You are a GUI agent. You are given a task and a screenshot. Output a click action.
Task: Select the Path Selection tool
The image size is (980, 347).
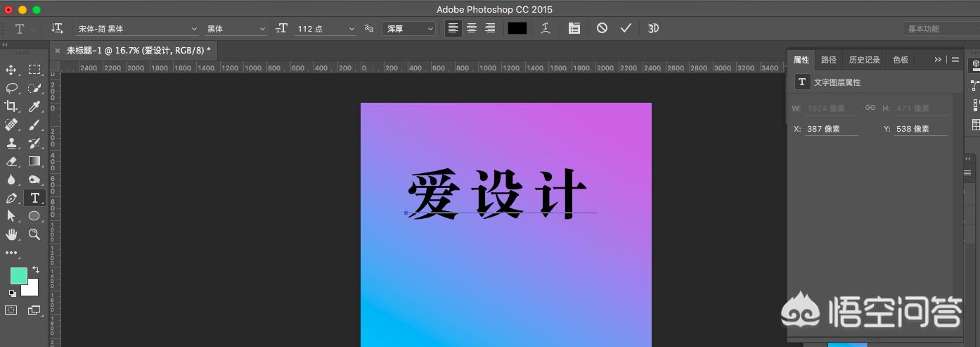pos(11,216)
